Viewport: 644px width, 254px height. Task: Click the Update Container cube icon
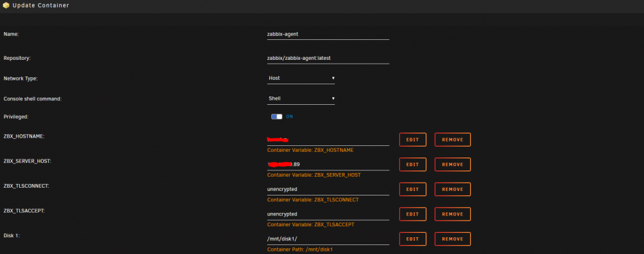click(6, 6)
